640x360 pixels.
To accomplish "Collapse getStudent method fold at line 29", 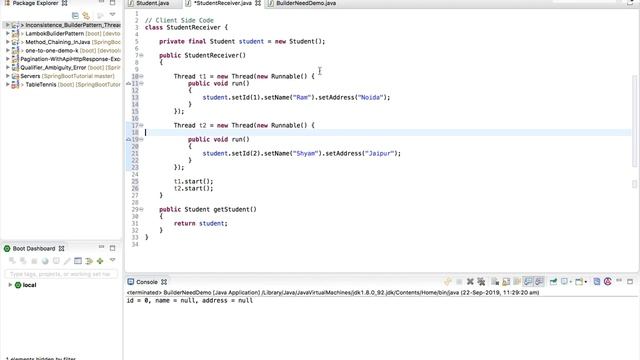I will point(141,209).
